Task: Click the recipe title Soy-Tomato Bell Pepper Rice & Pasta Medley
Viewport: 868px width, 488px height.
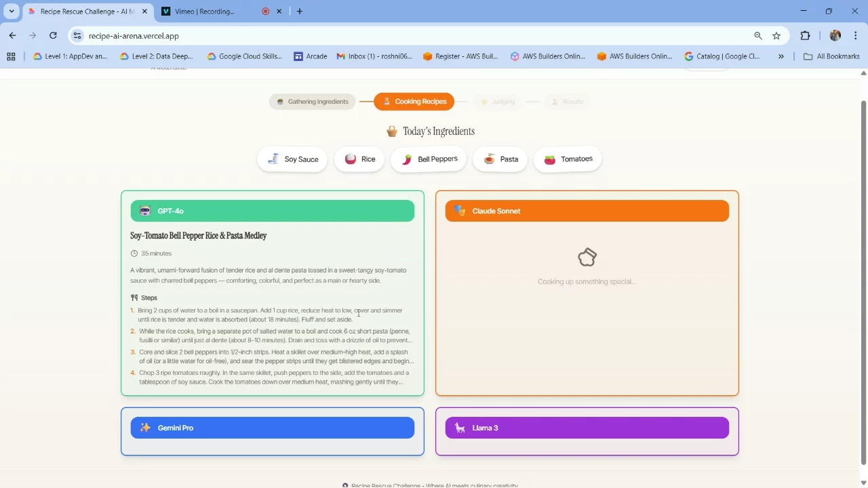Action: click(x=199, y=236)
